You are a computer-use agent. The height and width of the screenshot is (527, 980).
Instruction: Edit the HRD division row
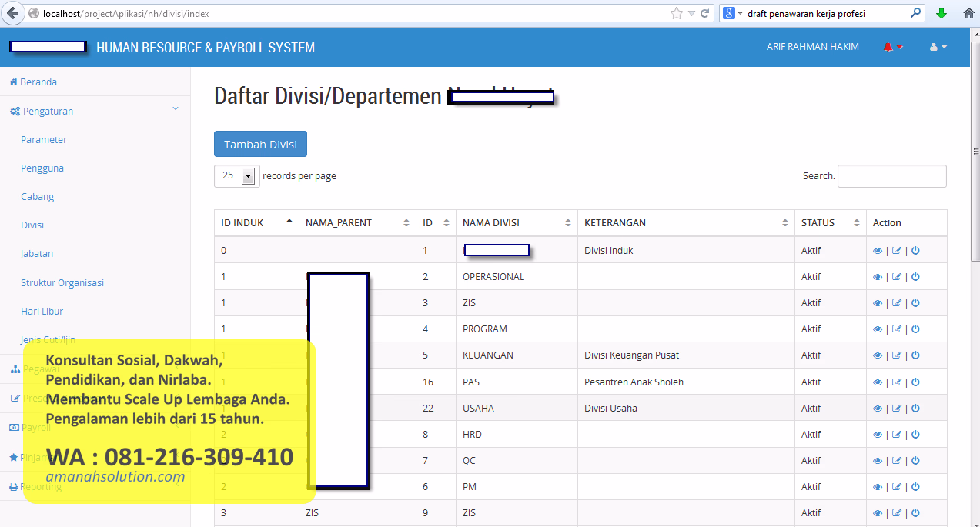click(896, 435)
